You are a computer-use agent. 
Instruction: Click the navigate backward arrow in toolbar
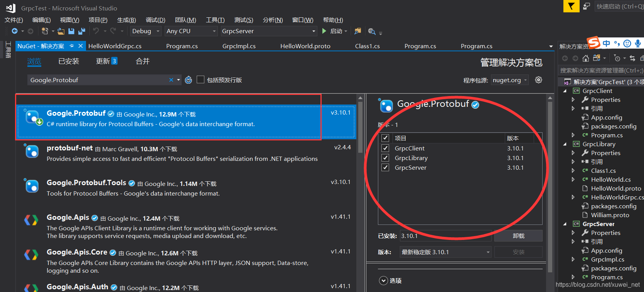pos(15,31)
